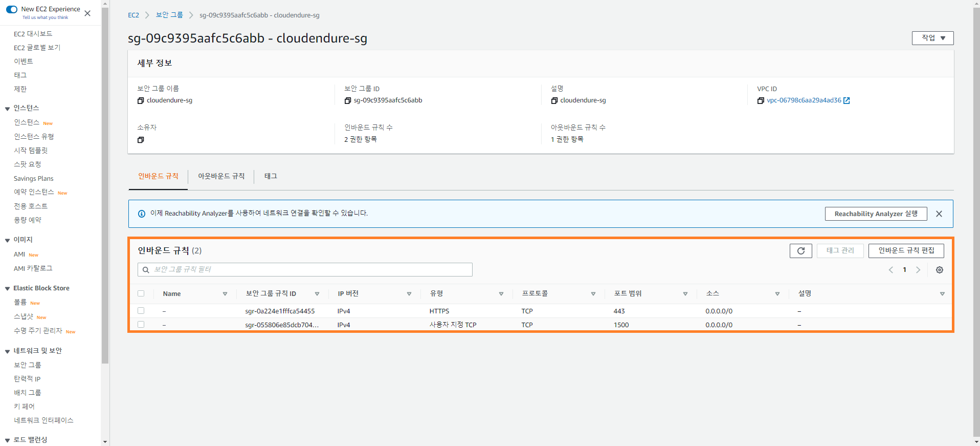Collapse the 인스턴스 sidebar section
The image size is (980, 446).
point(7,109)
